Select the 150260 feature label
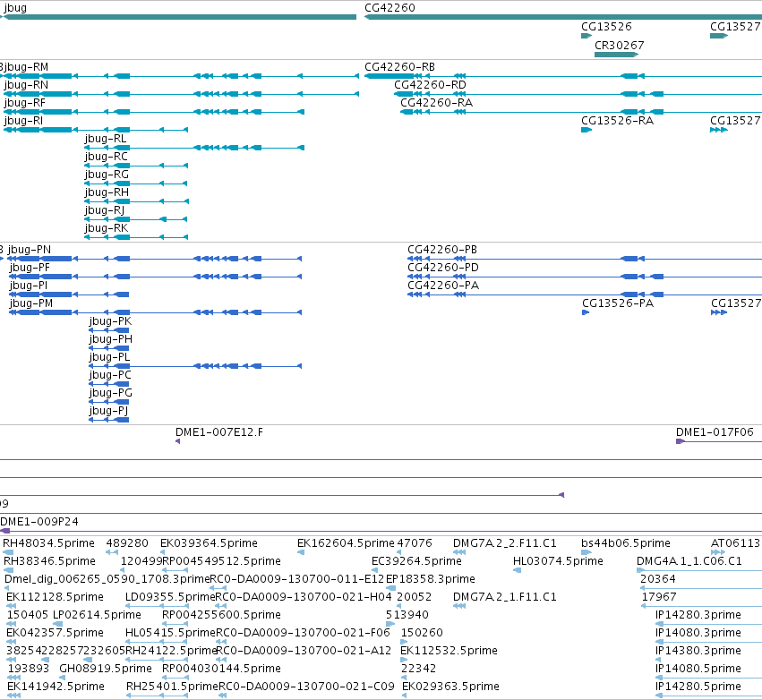762x700 pixels. point(422,633)
